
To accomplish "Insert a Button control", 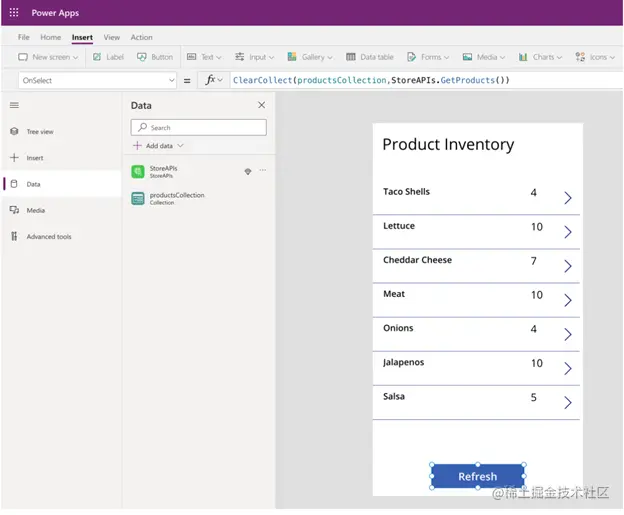I will [155, 57].
